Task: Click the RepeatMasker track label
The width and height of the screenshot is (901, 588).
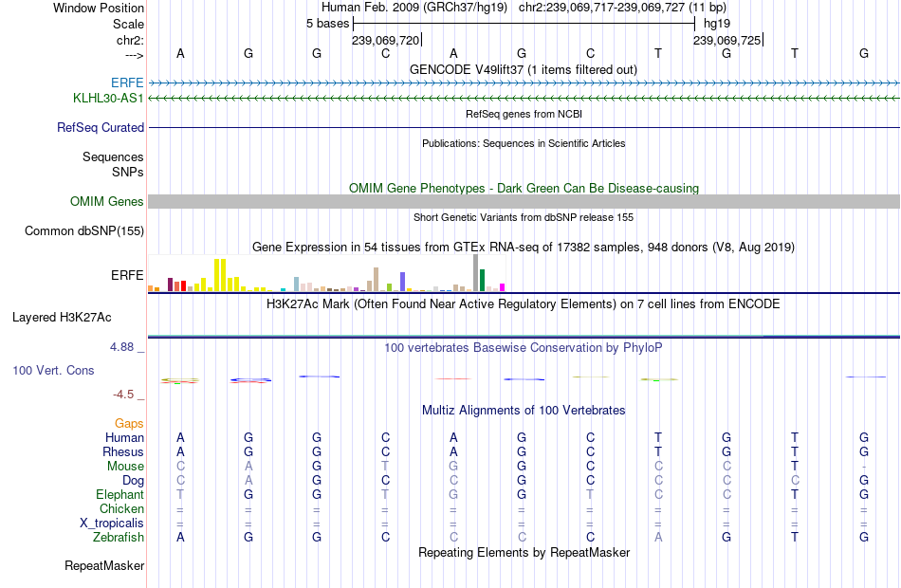Action: [104, 566]
